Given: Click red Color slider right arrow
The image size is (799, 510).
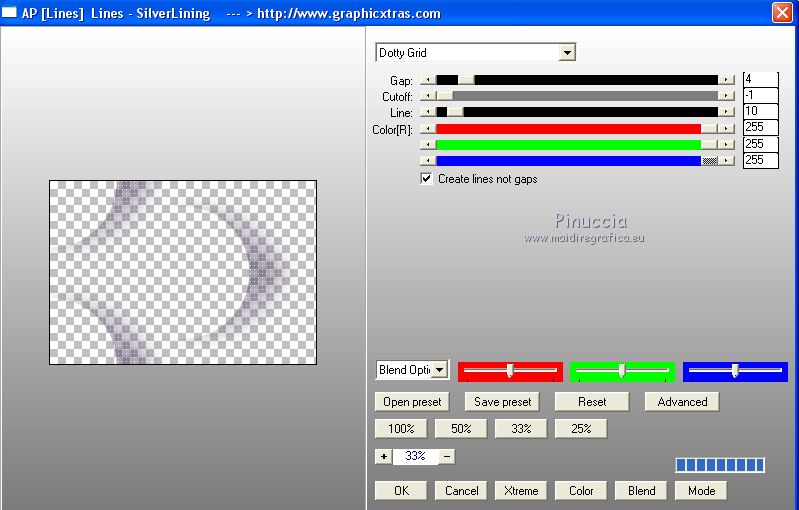Looking at the screenshot, I should pos(726,129).
